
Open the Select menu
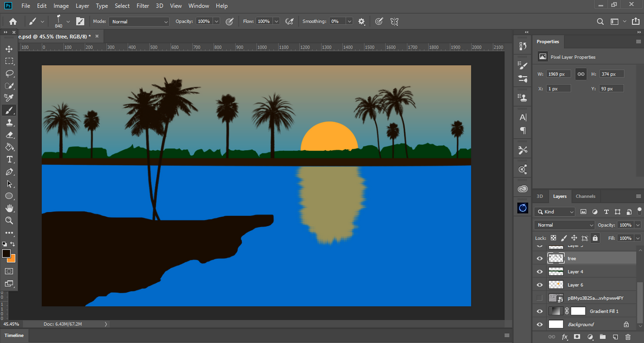(x=122, y=6)
